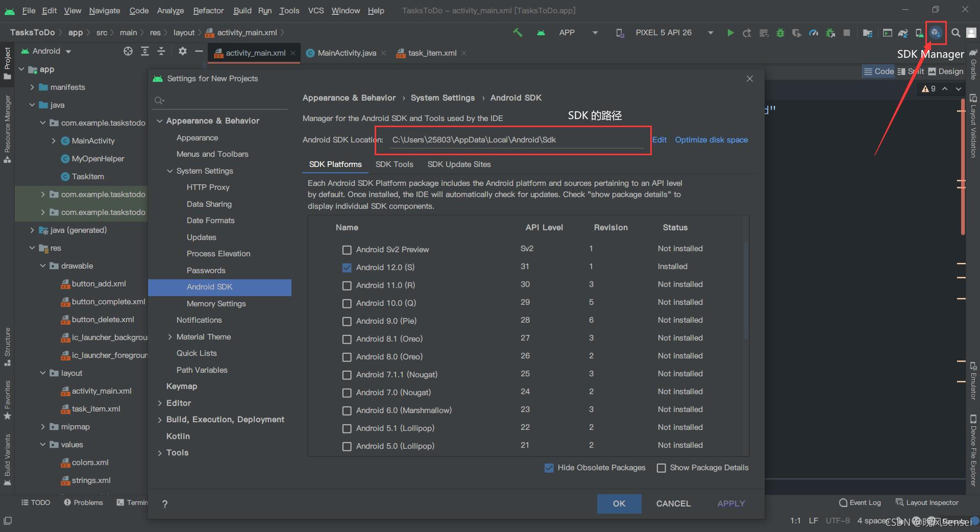
Task: Hide the Project panel with minus icon
Action: point(199,51)
